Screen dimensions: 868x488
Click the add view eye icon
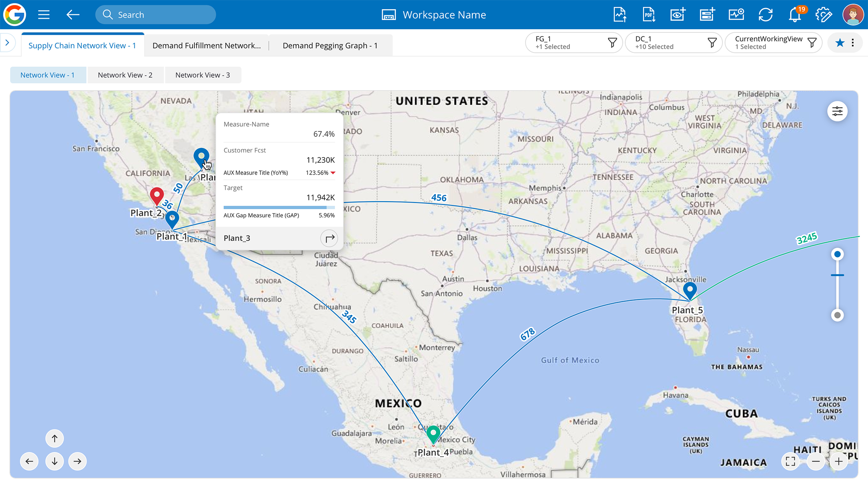pyautogui.click(x=678, y=15)
